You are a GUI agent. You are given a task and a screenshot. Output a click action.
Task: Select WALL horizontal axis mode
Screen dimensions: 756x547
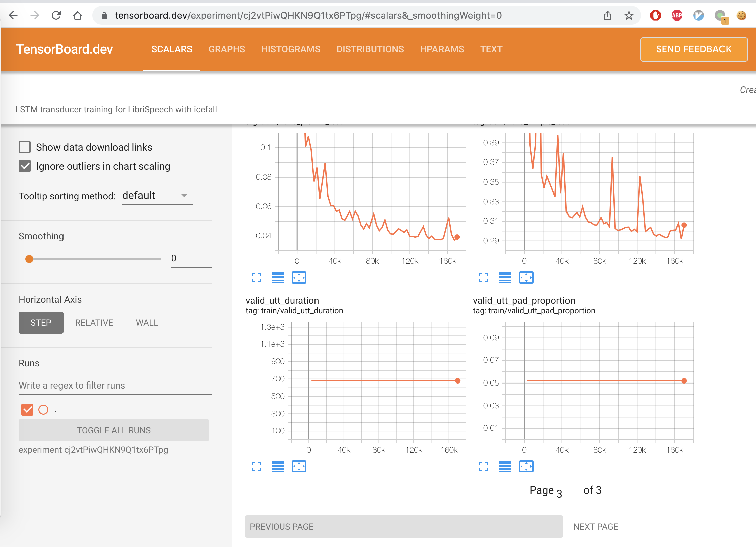coord(147,322)
